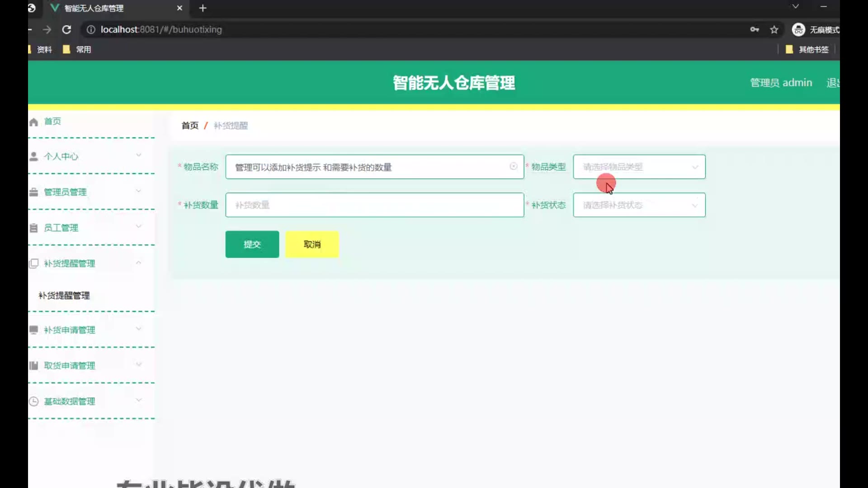The image size is (868, 488).
Task: Collapse the 补货提醒管理 menu chevron
Action: point(139,263)
